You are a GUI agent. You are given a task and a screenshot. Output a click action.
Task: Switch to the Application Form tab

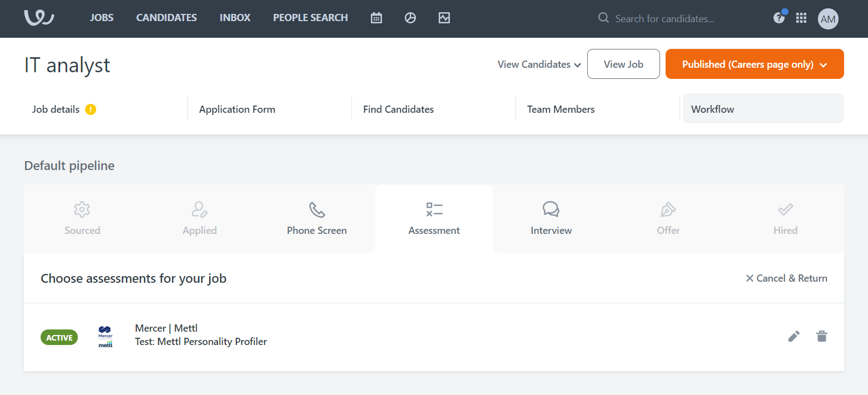[270, 109]
